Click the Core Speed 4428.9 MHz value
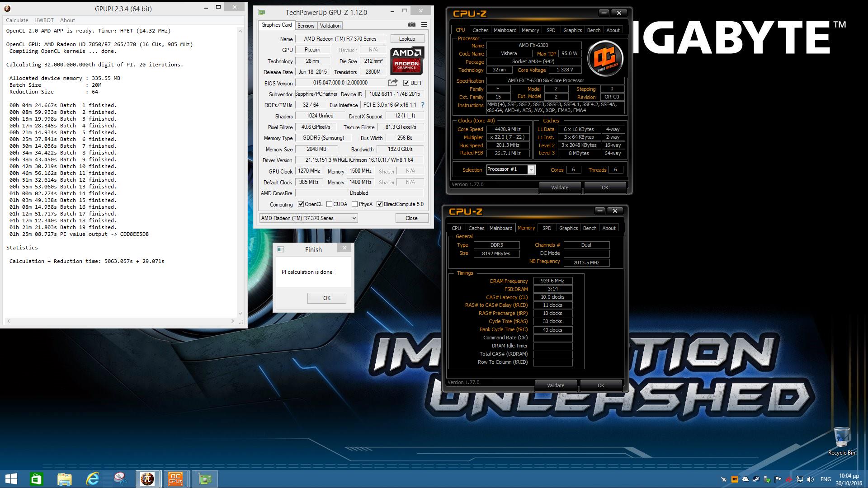This screenshot has width=868, height=488. click(507, 129)
